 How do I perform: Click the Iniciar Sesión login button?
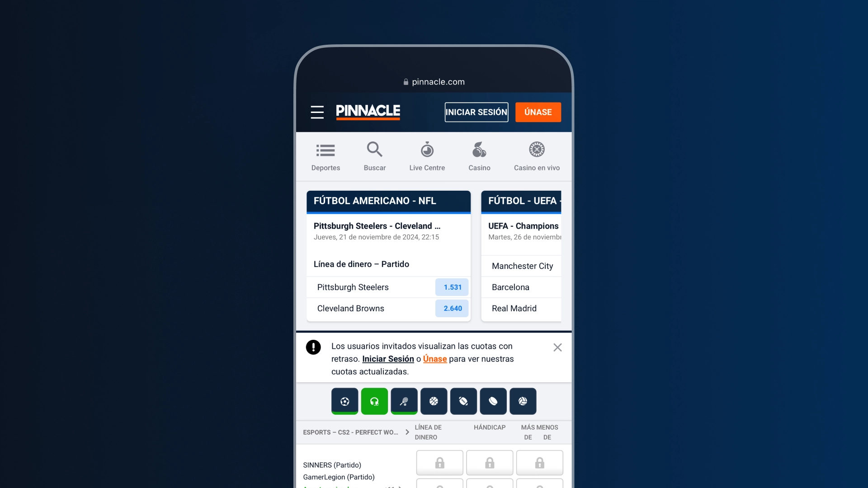[476, 112]
